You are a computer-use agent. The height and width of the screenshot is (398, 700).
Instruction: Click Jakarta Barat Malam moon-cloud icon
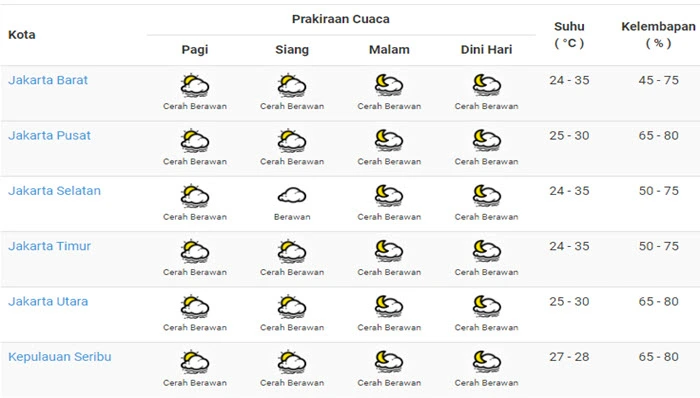[x=389, y=85]
